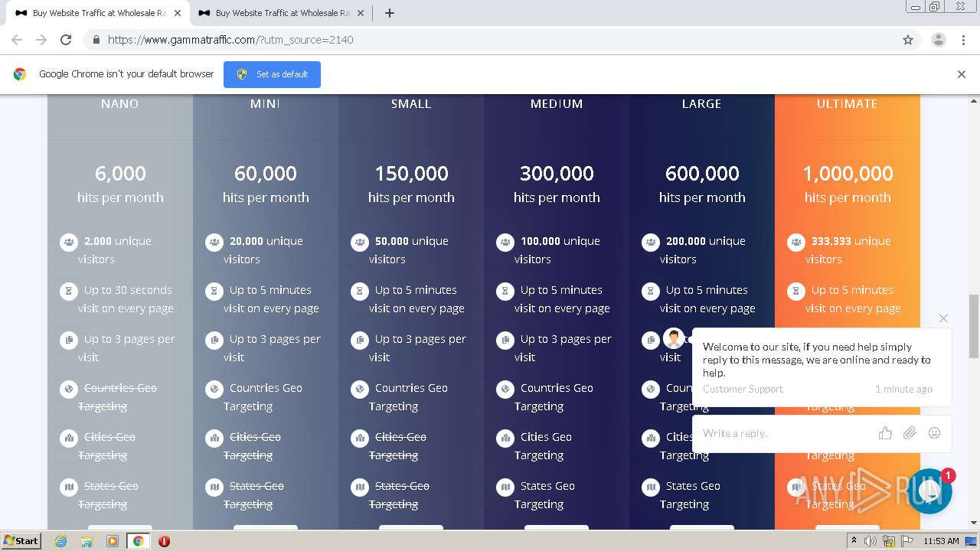Launch Internet Explorer from the taskbar

click(x=61, y=541)
